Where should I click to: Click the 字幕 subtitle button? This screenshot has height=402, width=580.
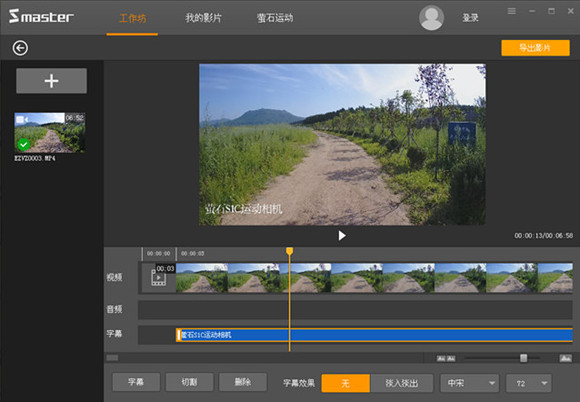(136, 382)
